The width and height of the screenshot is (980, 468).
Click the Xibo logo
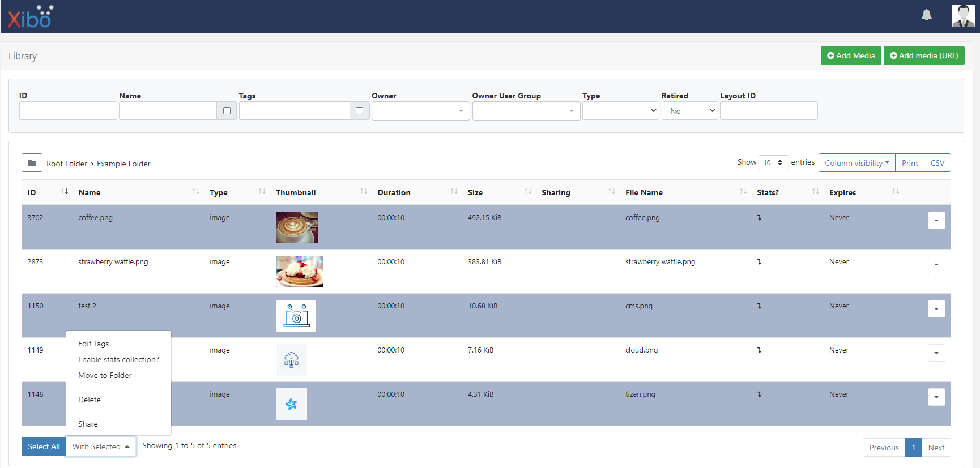click(31, 17)
